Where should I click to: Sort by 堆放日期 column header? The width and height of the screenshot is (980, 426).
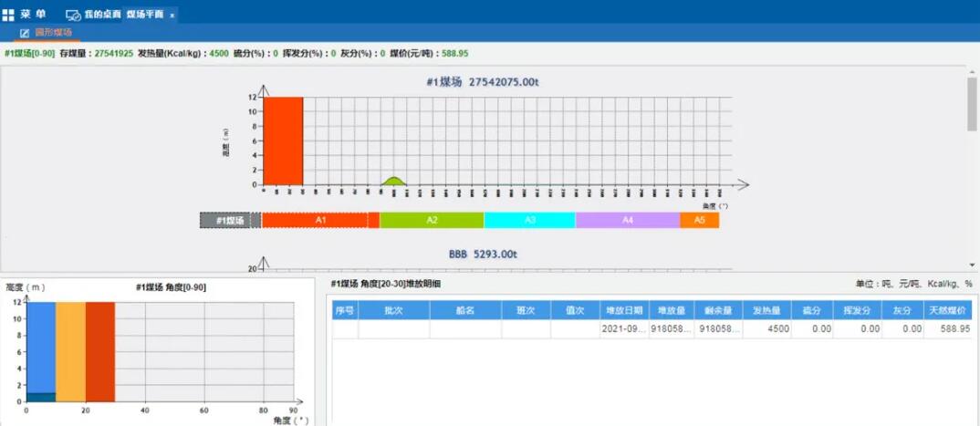point(625,310)
